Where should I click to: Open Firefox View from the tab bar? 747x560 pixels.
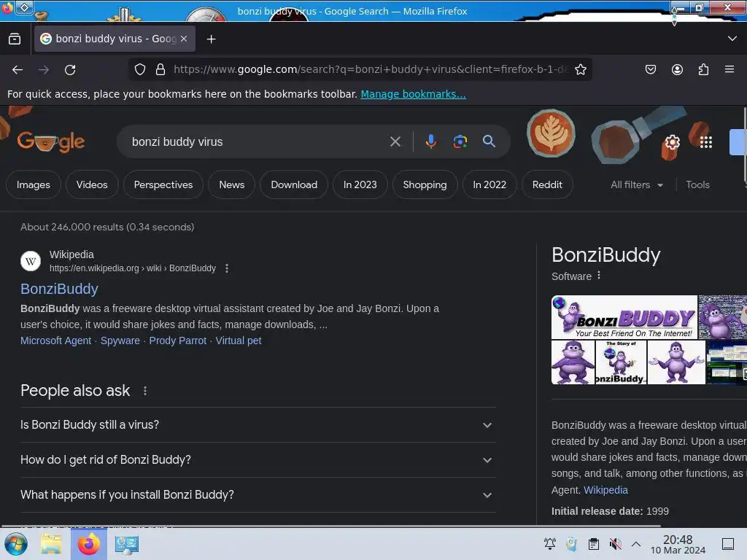15,39
